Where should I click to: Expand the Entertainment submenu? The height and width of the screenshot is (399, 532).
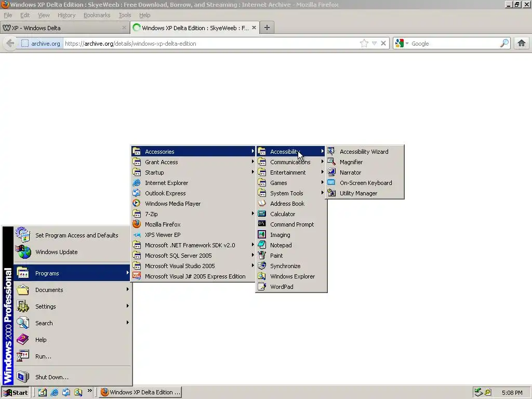[291, 172]
